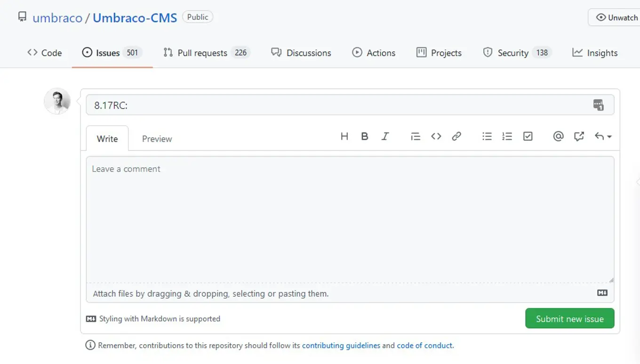Reference an issue or pull request

(x=579, y=136)
